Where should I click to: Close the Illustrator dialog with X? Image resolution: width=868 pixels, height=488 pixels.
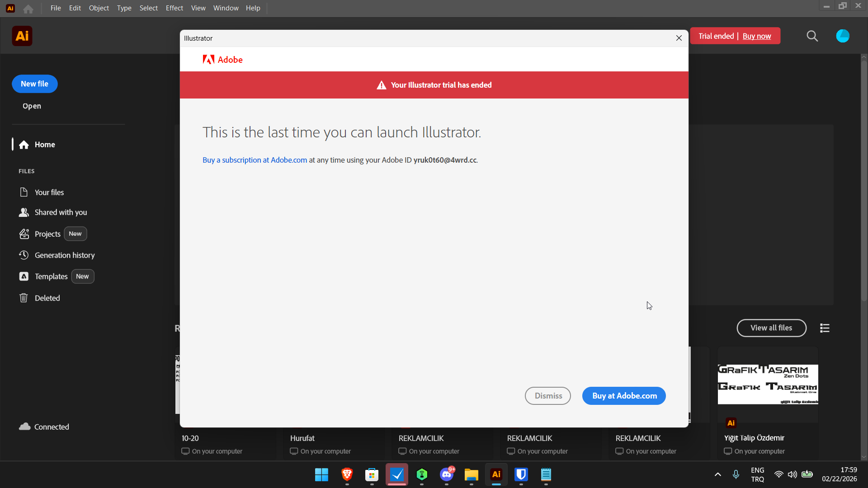[x=679, y=38]
